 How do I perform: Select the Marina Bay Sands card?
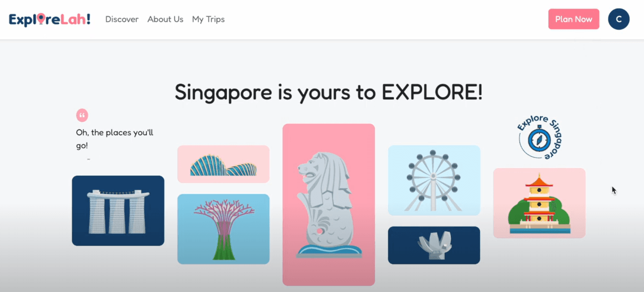(118, 210)
